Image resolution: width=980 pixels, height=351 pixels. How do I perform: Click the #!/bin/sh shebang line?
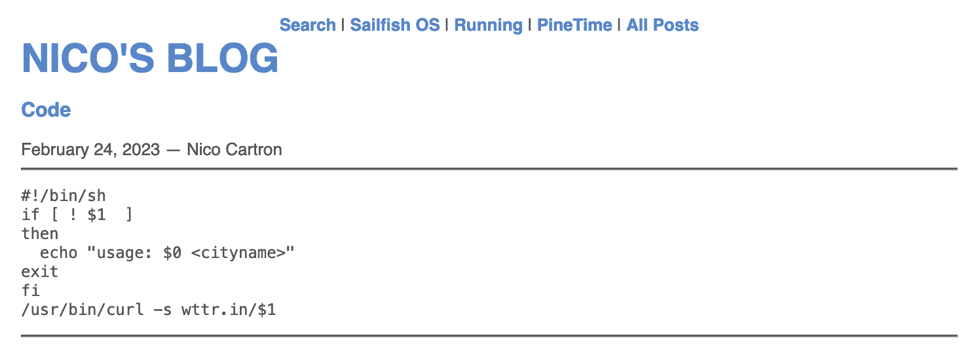pos(64,195)
